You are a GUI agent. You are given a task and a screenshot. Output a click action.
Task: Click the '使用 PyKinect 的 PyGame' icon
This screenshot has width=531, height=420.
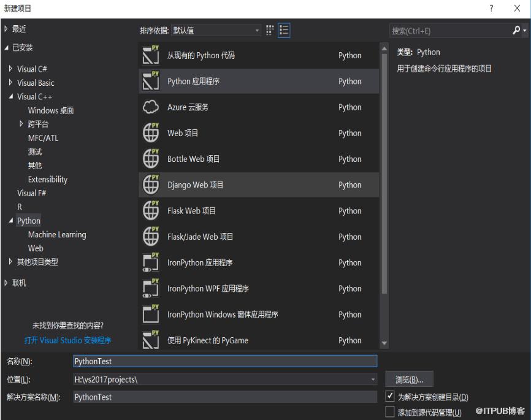(151, 340)
